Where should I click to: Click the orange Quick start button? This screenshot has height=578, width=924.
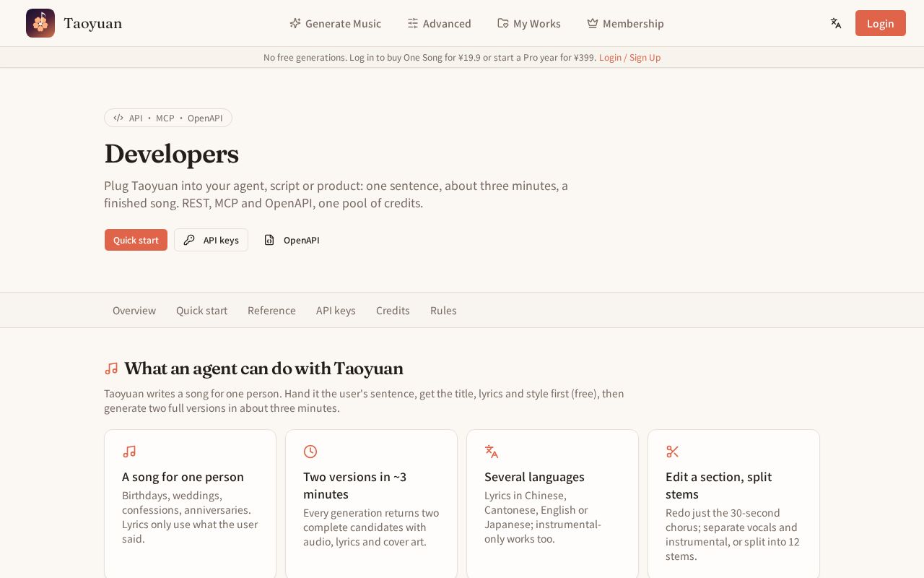pyautogui.click(x=136, y=240)
